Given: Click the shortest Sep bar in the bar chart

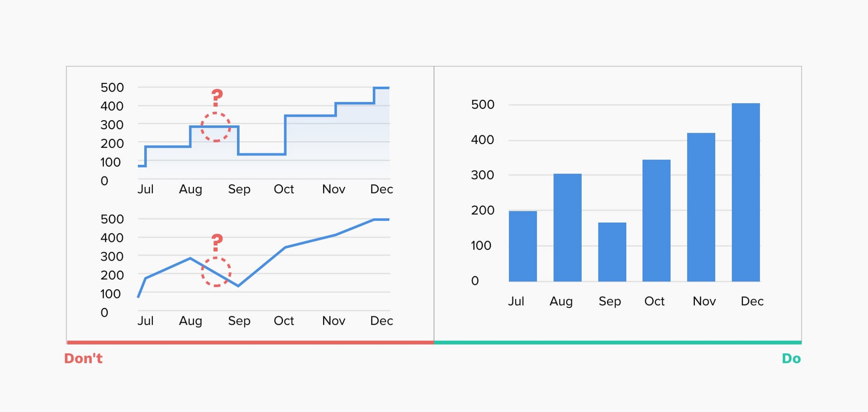Looking at the screenshot, I should click(x=612, y=252).
